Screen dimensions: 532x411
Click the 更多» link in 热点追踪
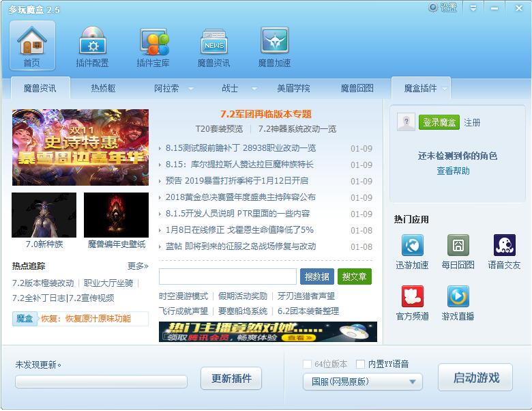tap(138, 266)
